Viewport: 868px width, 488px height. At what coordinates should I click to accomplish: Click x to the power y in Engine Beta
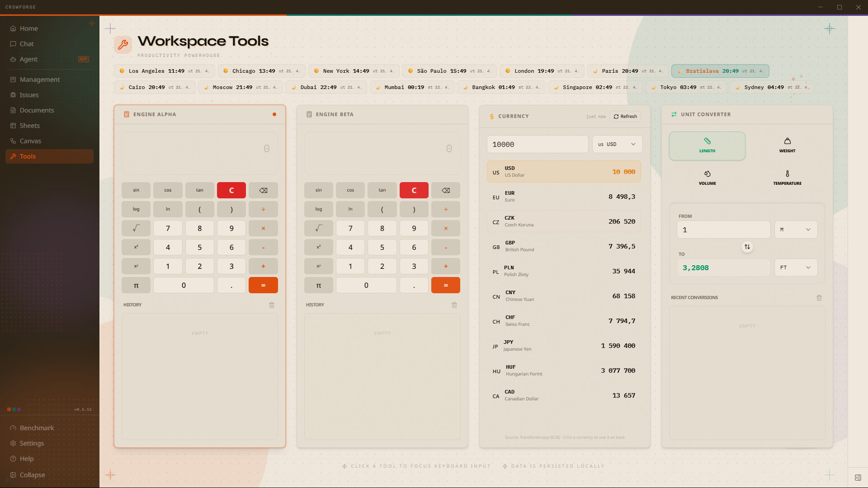point(319,266)
